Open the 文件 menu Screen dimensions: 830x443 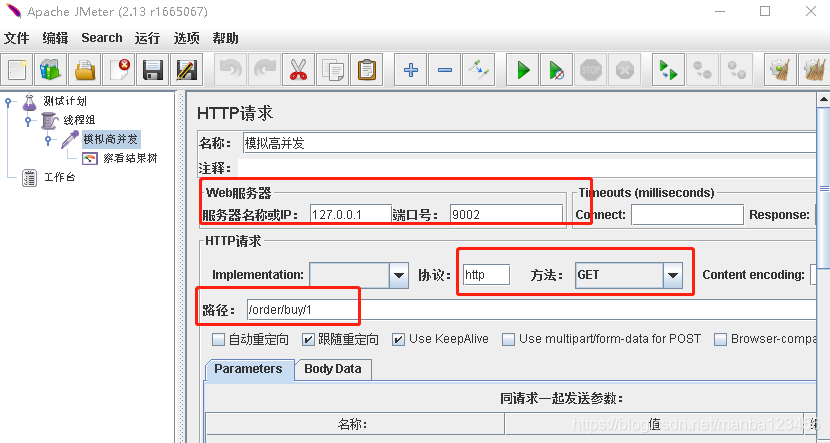click(16, 38)
